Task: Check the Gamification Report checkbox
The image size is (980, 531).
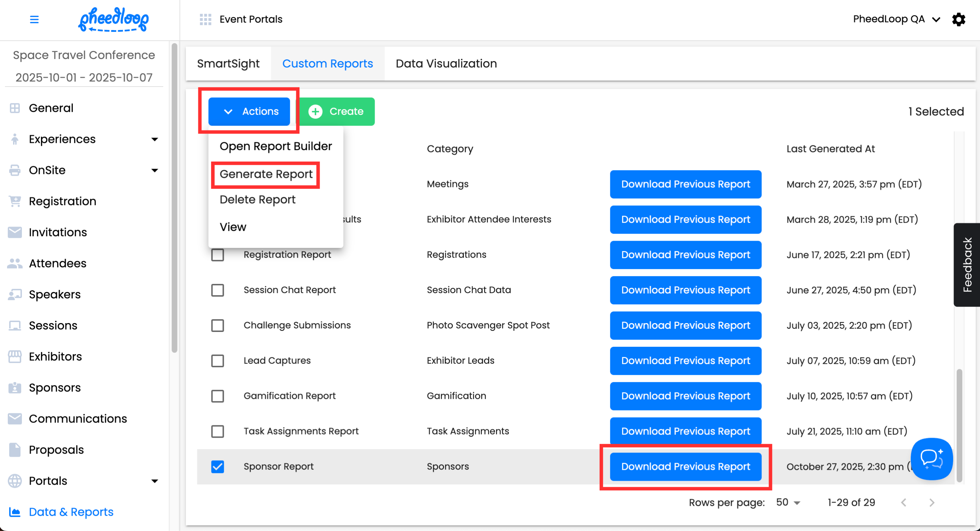Action: (218, 396)
